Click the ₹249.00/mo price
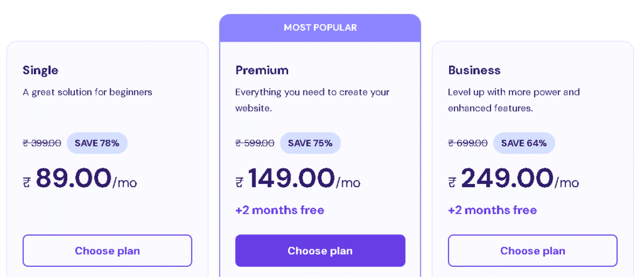The width and height of the screenshot is (644, 277). coord(513,178)
